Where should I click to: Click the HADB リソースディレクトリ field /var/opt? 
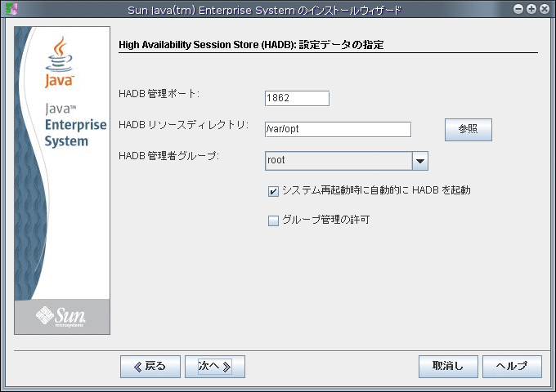click(x=338, y=129)
